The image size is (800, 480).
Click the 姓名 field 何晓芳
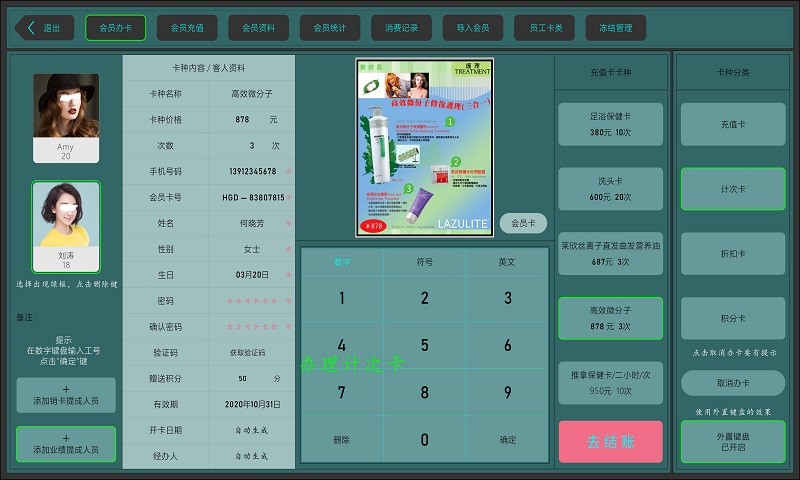point(252,223)
